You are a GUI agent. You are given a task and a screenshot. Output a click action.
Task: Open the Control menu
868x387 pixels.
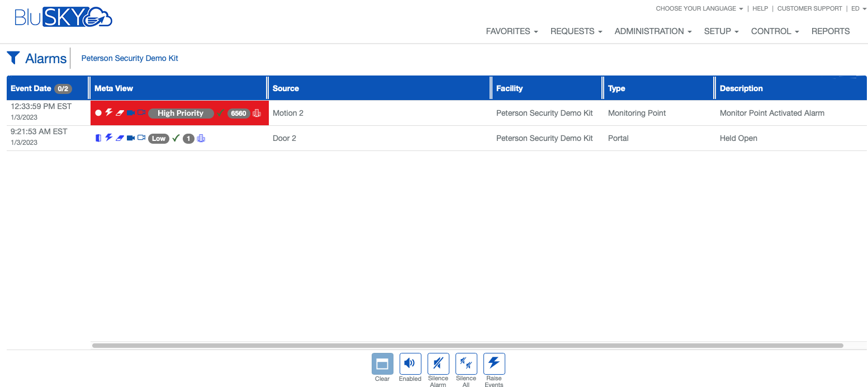(775, 31)
